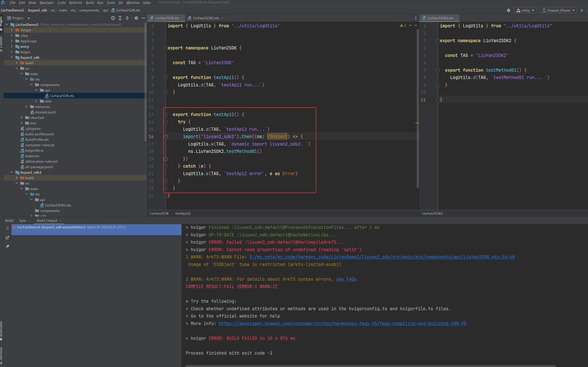Screen dimensions: 588x367
Task: Click the green Run triangle button
Action: (x=582, y=10)
